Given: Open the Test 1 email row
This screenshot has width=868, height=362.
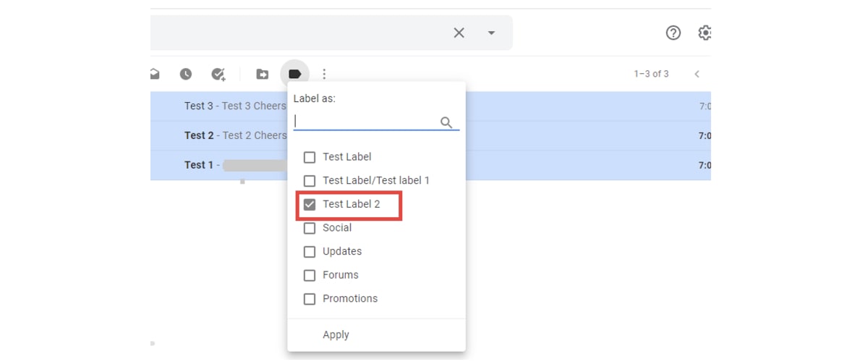Looking at the screenshot, I should click(x=430, y=165).
